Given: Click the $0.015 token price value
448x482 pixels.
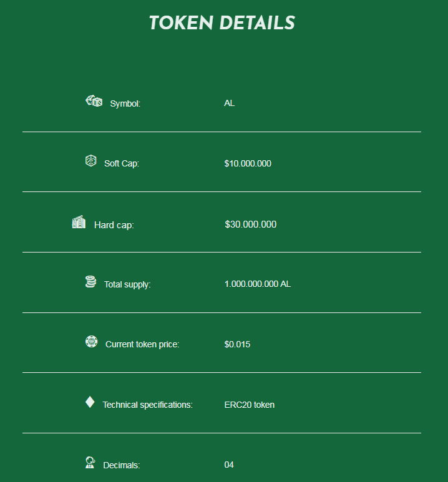Looking at the screenshot, I should (x=237, y=344).
